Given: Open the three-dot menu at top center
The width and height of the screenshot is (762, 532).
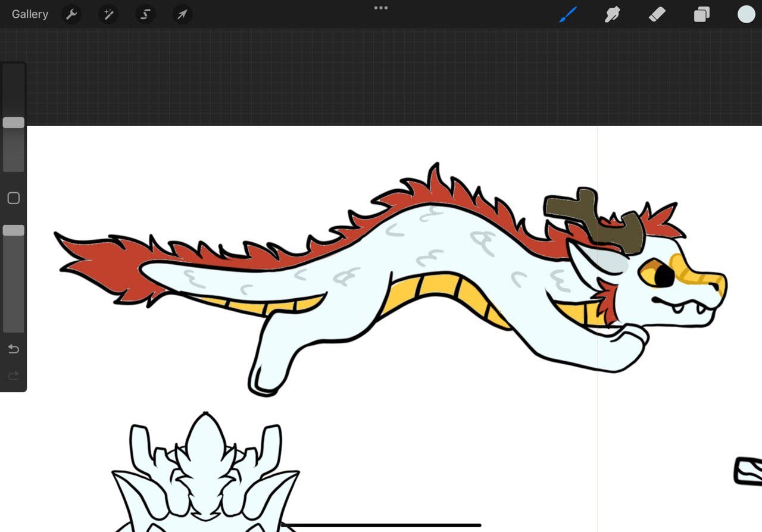Looking at the screenshot, I should pyautogui.click(x=381, y=8).
